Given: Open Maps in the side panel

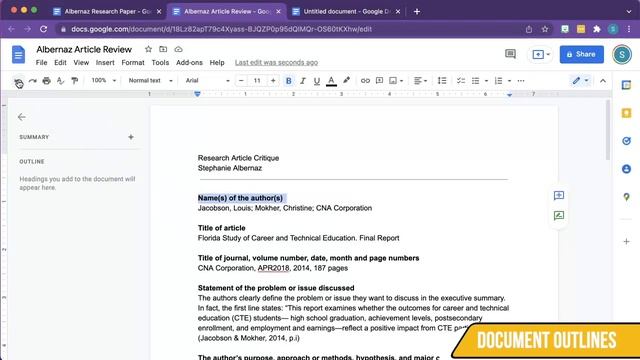Looking at the screenshot, I should (x=626, y=197).
